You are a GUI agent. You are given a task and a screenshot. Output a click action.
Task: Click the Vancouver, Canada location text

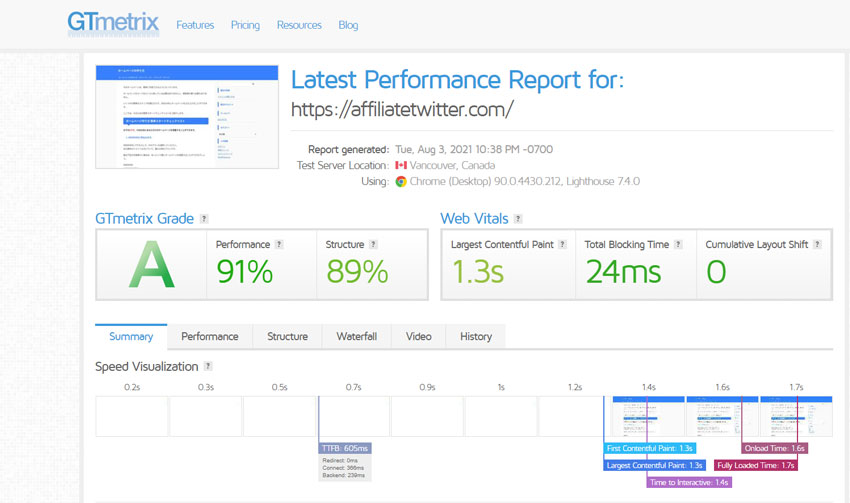(452, 165)
